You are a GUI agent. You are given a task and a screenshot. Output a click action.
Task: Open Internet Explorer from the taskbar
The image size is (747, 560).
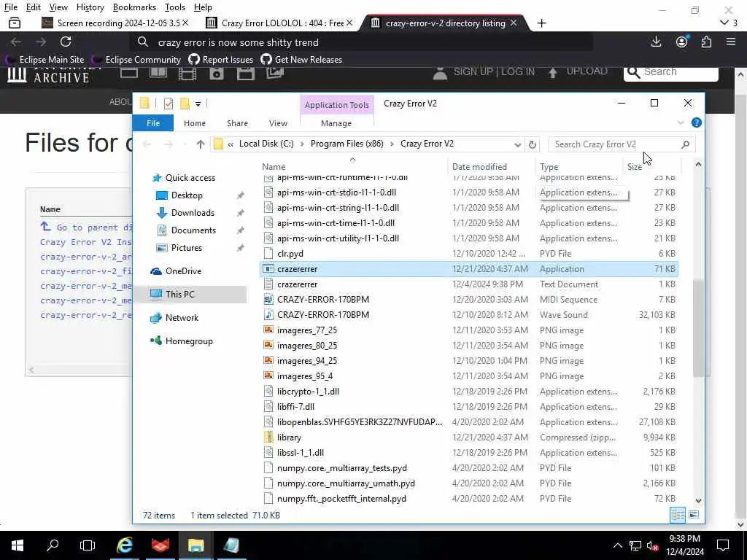(x=124, y=545)
